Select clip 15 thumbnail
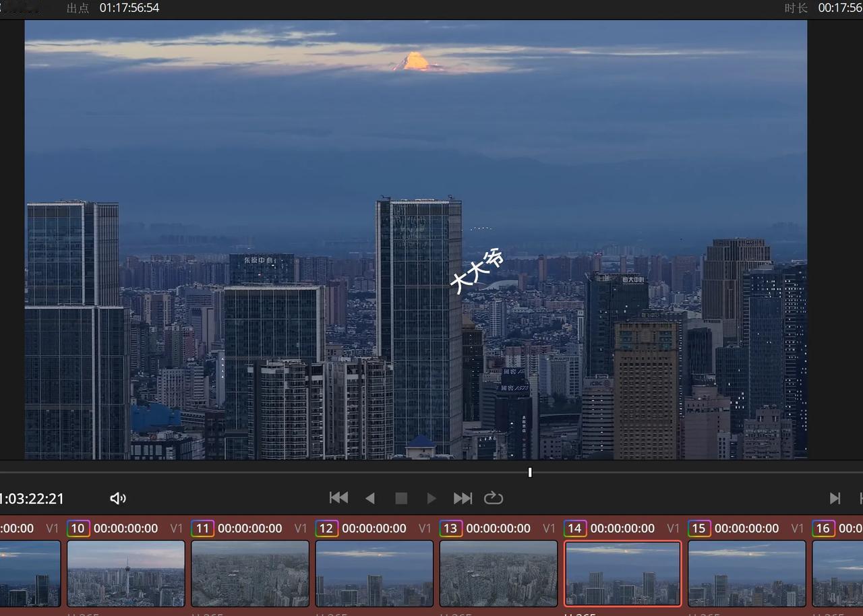The height and width of the screenshot is (616, 863). (746, 574)
